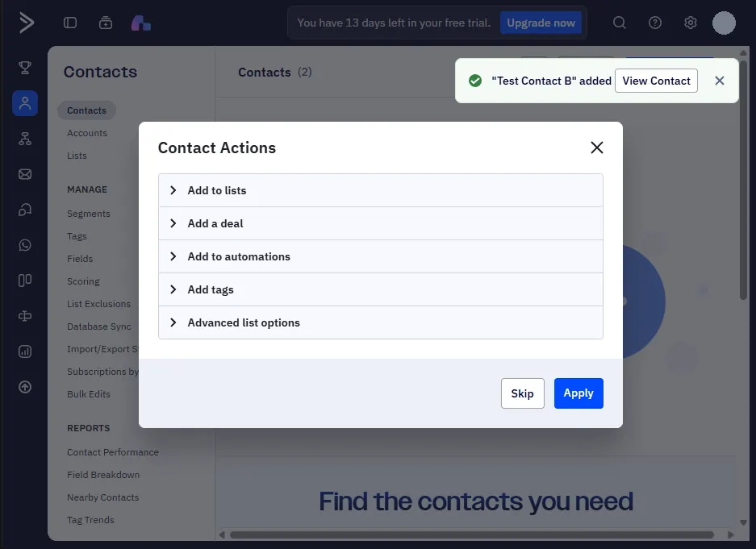Screen dimensions: 756x549
Task: Open the signpost icon in sidebar
Action: coord(25,316)
